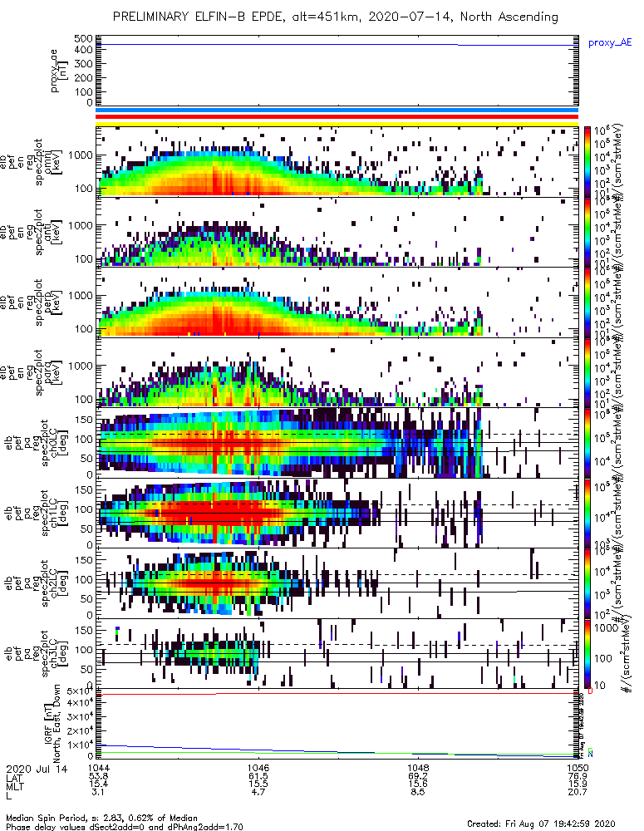Click the ch3LC panel color scale bar
This screenshot has height=831, width=644.
click(587, 653)
